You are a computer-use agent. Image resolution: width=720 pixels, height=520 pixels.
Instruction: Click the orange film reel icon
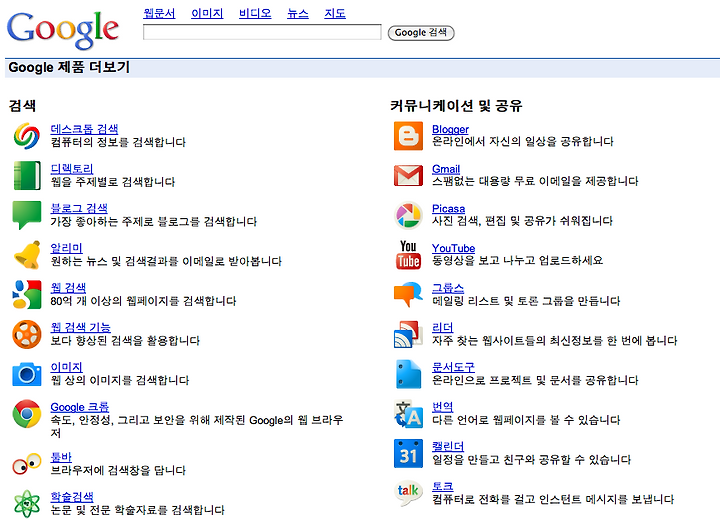(x=27, y=334)
